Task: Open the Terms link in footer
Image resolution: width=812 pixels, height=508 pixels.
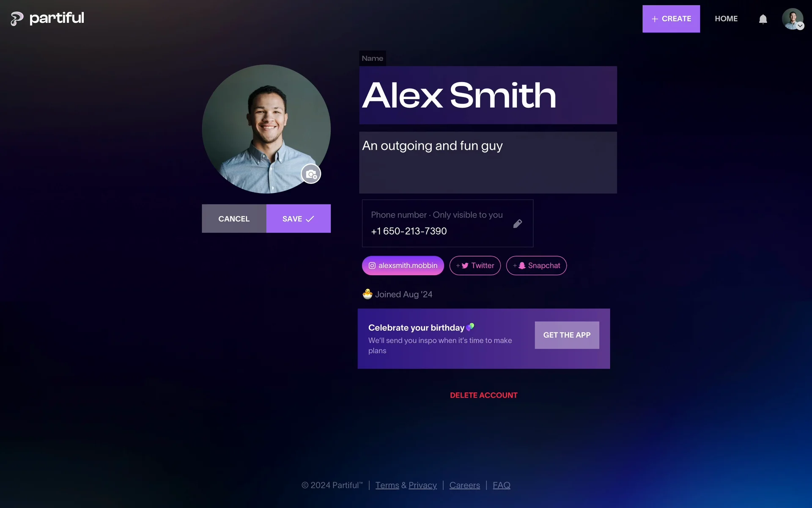Action: click(387, 485)
